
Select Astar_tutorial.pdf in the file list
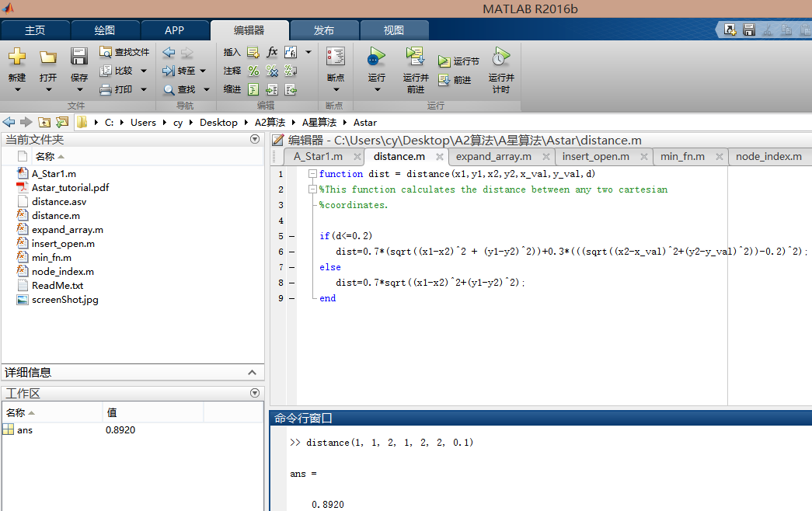click(70, 188)
